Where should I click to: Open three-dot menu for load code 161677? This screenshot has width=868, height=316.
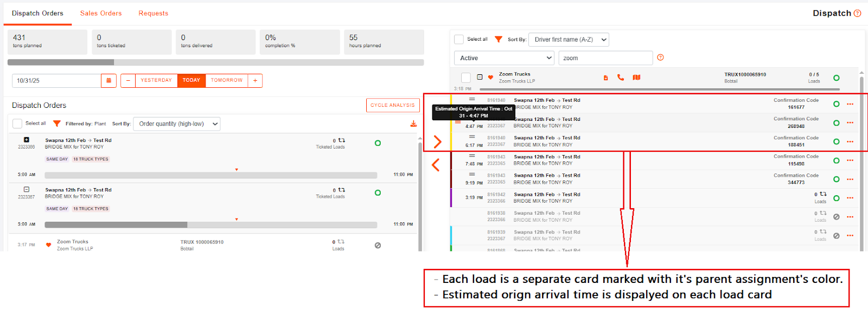pyautogui.click(x=850, y=104)
